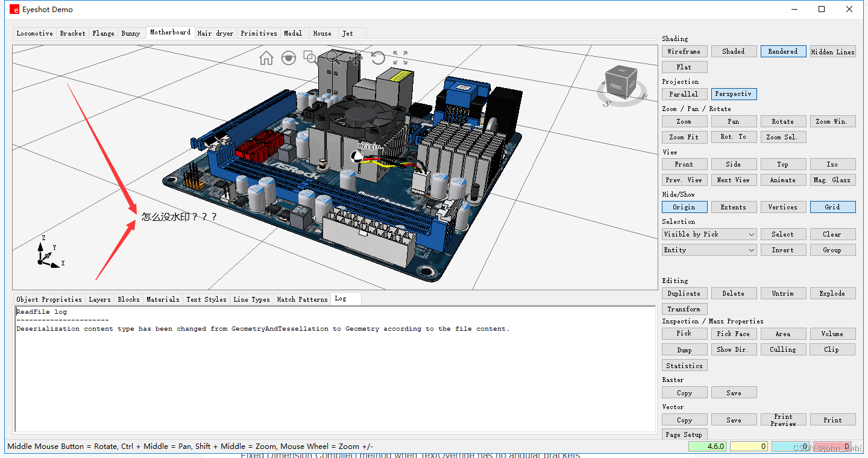Click the Rot. To button
The height and width of the screenshot is (458, 868).
734,137
